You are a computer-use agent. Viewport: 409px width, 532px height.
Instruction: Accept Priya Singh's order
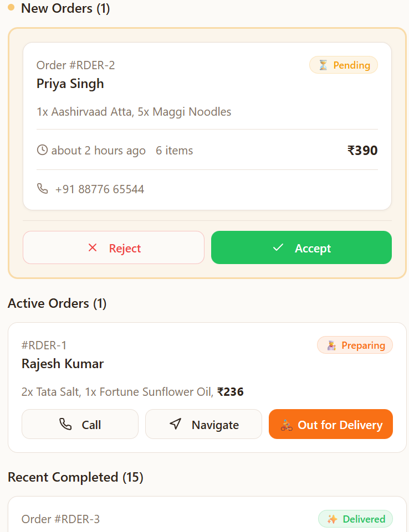pos(301,247)
